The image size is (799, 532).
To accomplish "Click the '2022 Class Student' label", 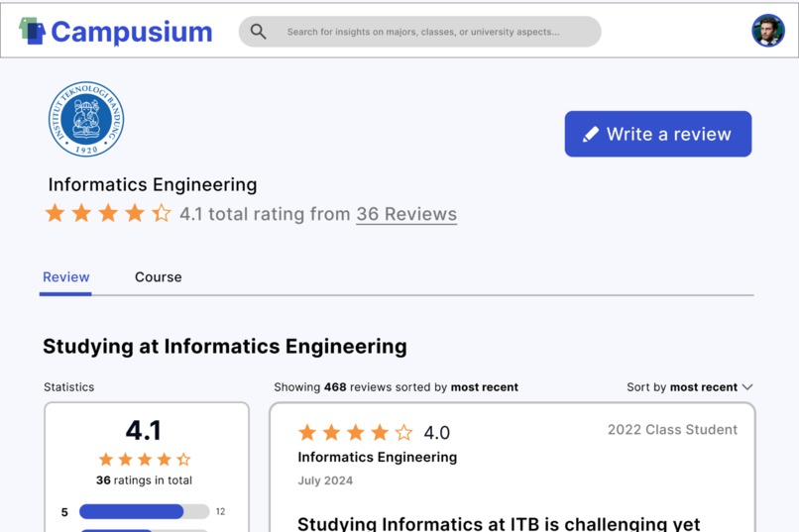I will pos(672,430).
